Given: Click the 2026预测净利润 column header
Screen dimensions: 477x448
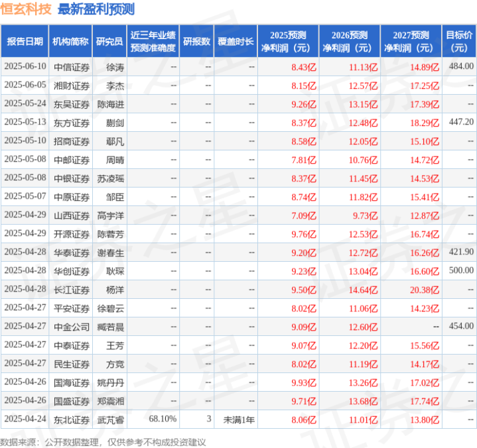Looking at the screenshot, I should pos(350,41).
